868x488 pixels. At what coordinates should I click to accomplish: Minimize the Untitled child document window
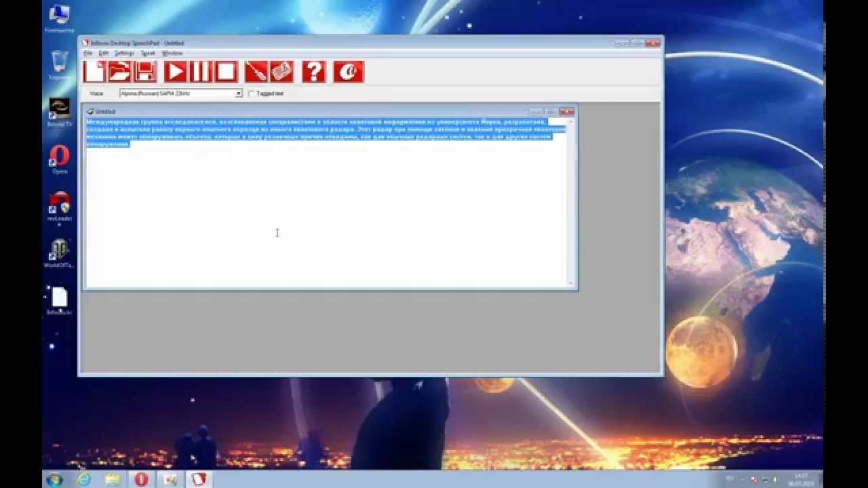pos(536,111)
